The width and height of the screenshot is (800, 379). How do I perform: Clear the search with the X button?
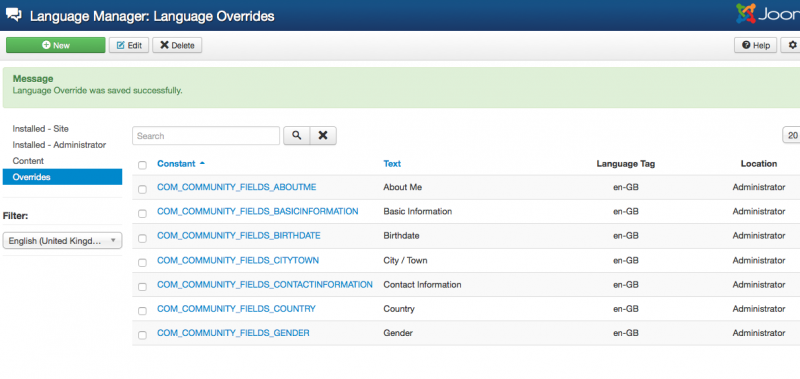[323, 136]
